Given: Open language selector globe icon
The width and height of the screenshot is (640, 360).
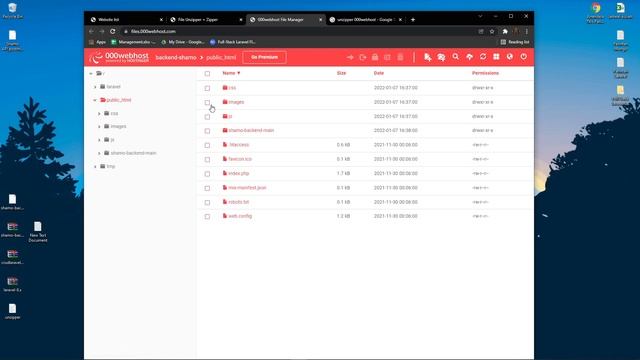Looking at the screenshot, I should [x=510, y=57].
